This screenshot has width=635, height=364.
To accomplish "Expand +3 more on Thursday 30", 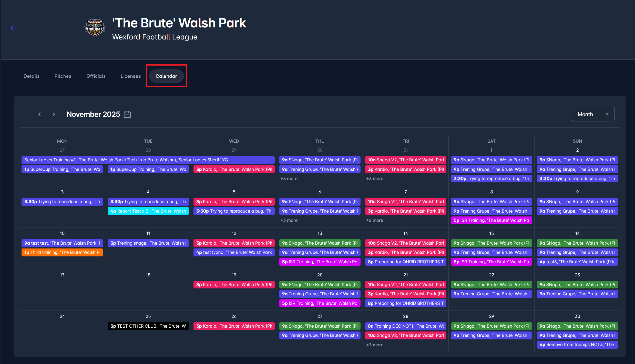I will pos(289,179).
